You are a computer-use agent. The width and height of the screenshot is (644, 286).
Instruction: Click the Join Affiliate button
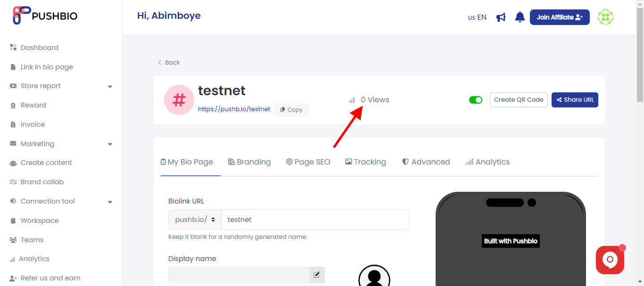(560, 17)
